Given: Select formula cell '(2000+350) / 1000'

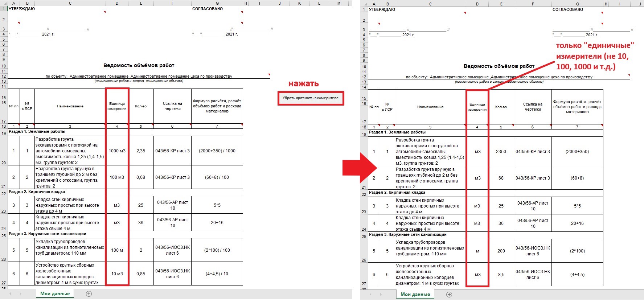Looking at the screenshot, I should pos(217,151).
